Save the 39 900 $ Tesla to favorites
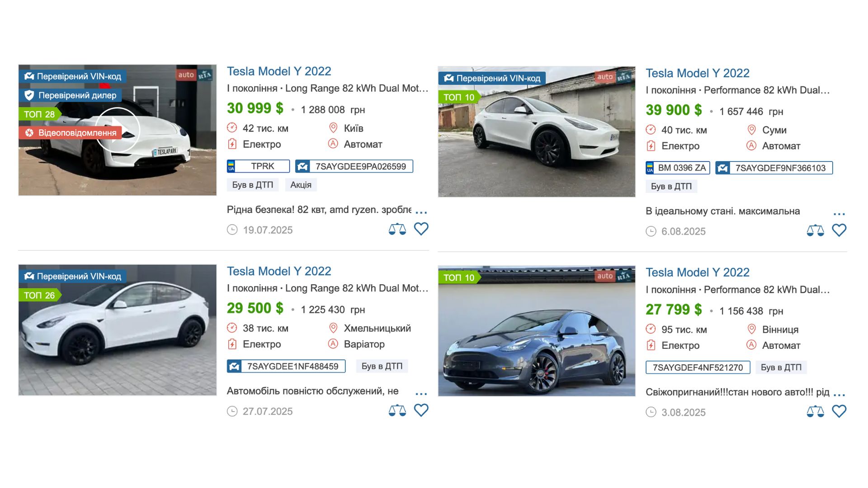Image resolution: width=868 pixels, height=488 pixels. [x=839, y=230]
